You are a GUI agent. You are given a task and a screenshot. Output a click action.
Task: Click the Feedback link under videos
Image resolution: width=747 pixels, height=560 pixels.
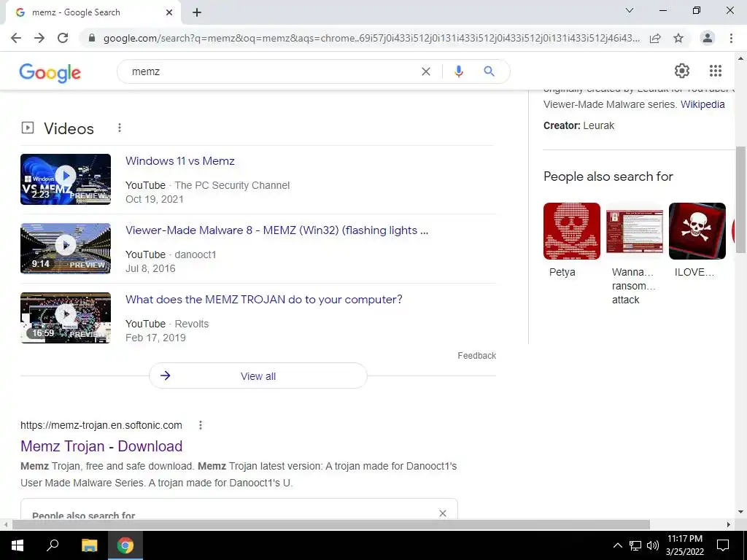click(x=477, y=356)
